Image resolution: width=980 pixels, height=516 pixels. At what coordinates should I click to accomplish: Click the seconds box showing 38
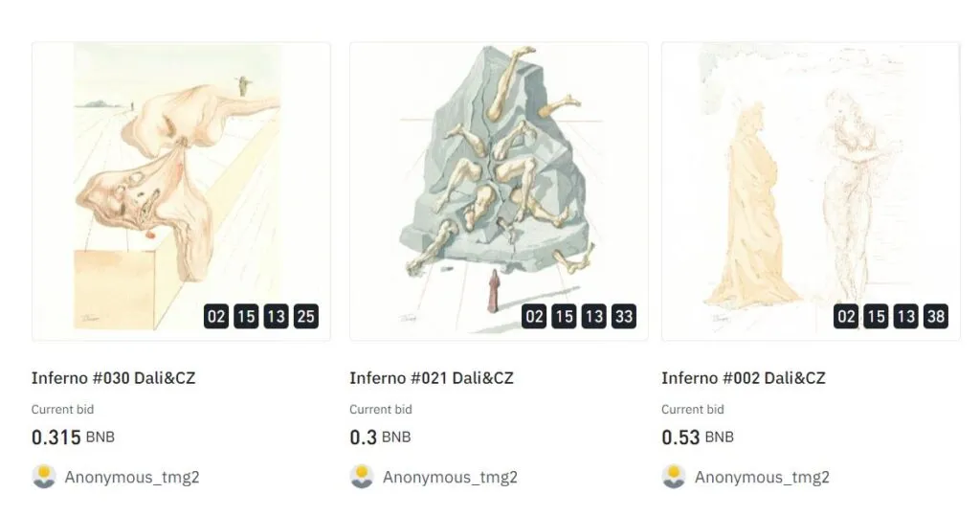click(936, 317)
